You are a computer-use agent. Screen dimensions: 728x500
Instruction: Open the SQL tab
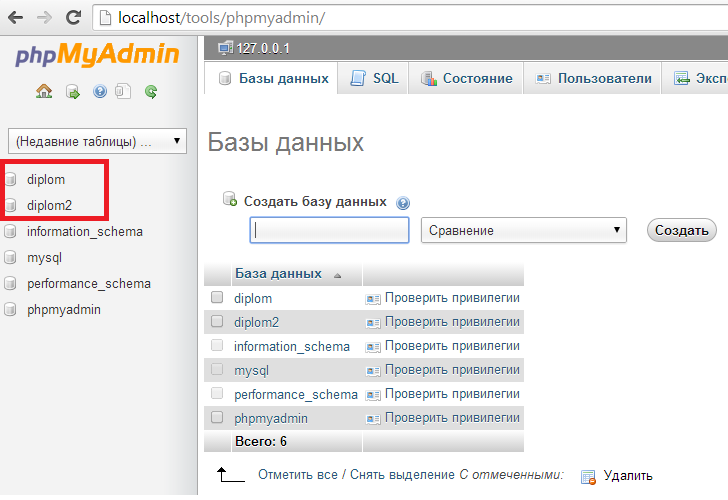tap(373, 78)
